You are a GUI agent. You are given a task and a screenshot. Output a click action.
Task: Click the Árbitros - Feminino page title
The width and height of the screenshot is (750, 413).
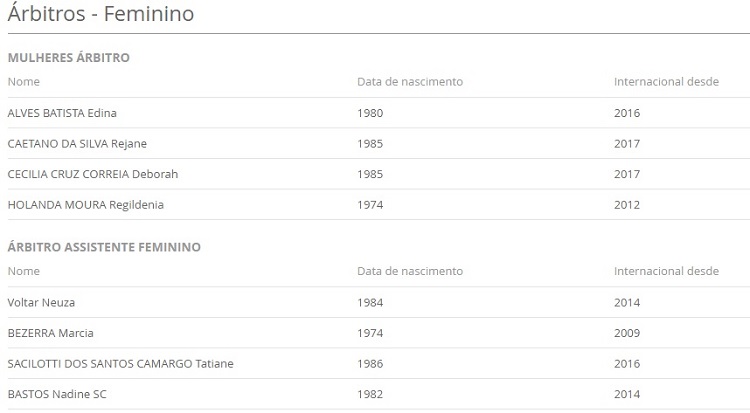[x=101, y=13]
